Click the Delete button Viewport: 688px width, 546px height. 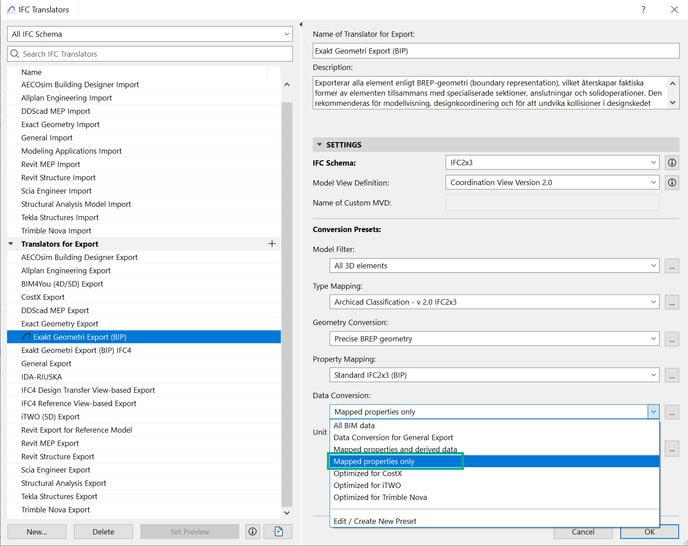coord(103,532)
